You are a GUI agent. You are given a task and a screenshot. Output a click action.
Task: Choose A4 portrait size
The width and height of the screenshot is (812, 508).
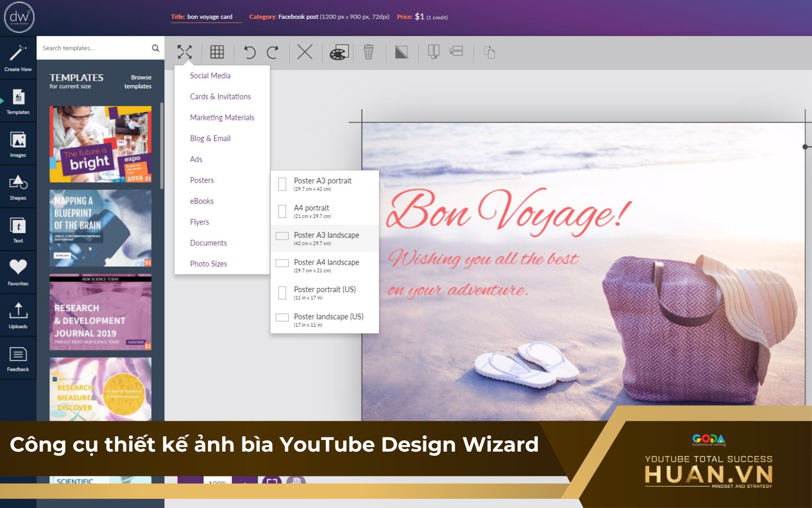(325, 211)
